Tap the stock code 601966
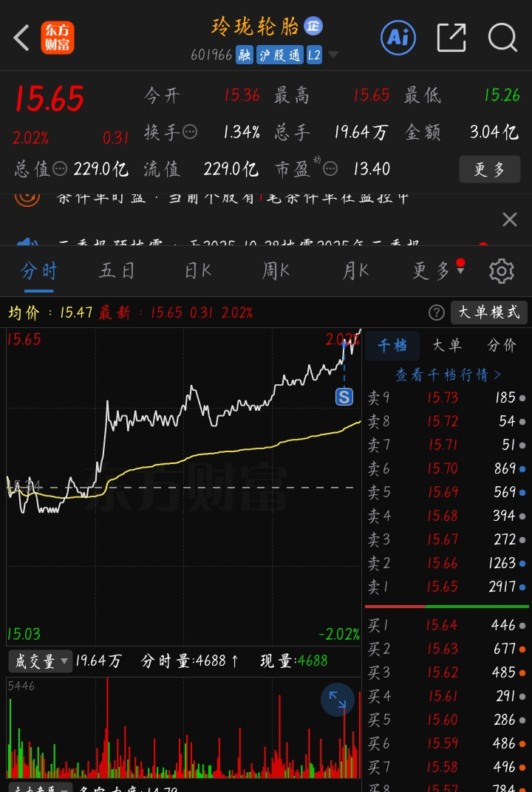The image size is (532, 792). (211, 55)
